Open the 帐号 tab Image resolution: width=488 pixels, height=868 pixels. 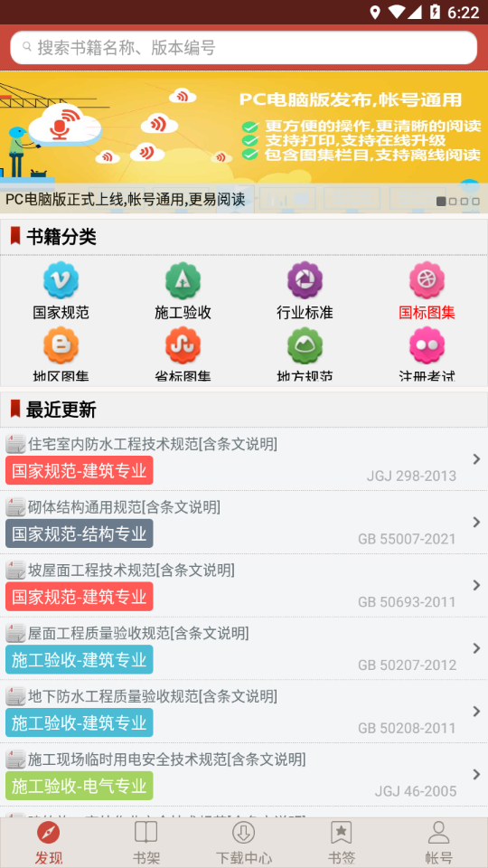pyautogui.click(x=439, y=843)
